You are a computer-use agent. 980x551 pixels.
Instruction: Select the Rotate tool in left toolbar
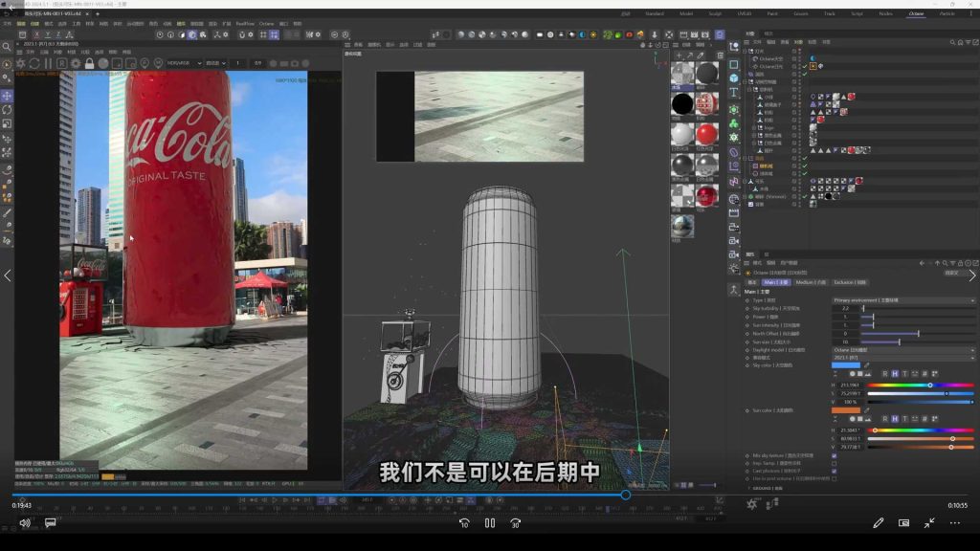(7, 110)
